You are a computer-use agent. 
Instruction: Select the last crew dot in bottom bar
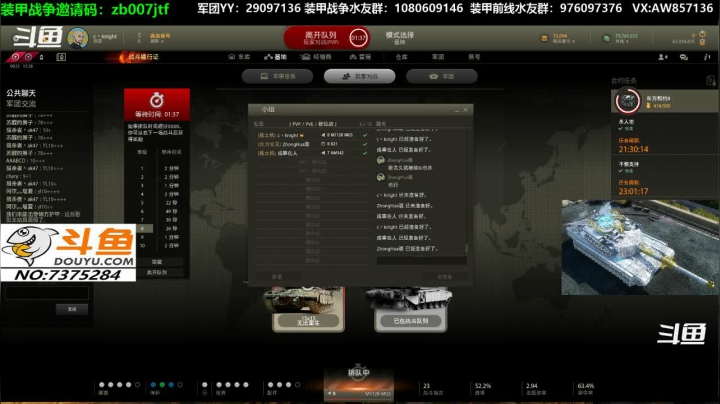[137, 385]
